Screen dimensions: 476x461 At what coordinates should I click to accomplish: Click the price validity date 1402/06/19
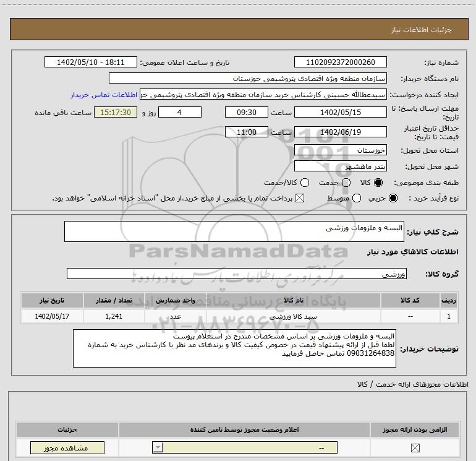click(x=340, y=132)
